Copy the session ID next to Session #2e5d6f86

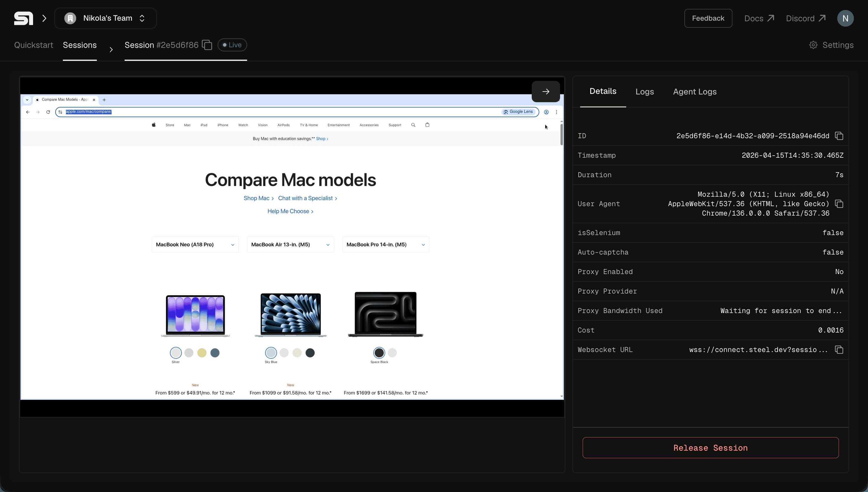tap(207, 45)
